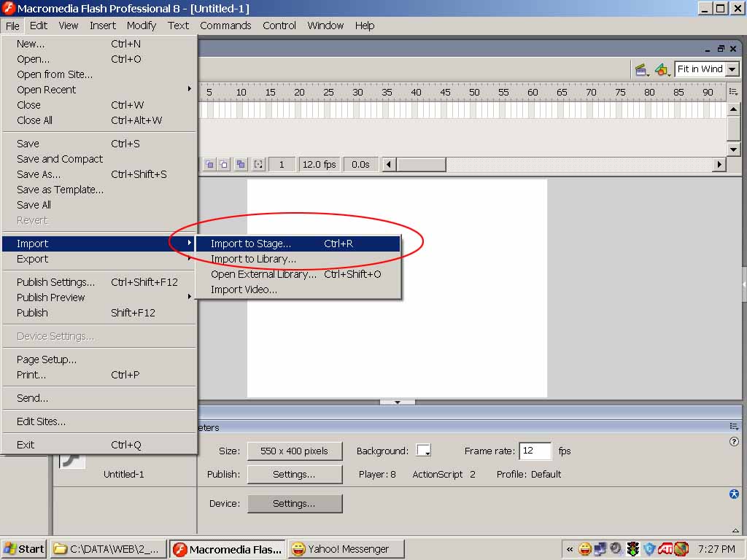The image size is (747, 560).
Task: Click the shield icon in system tray
Action: coord(649,549)
